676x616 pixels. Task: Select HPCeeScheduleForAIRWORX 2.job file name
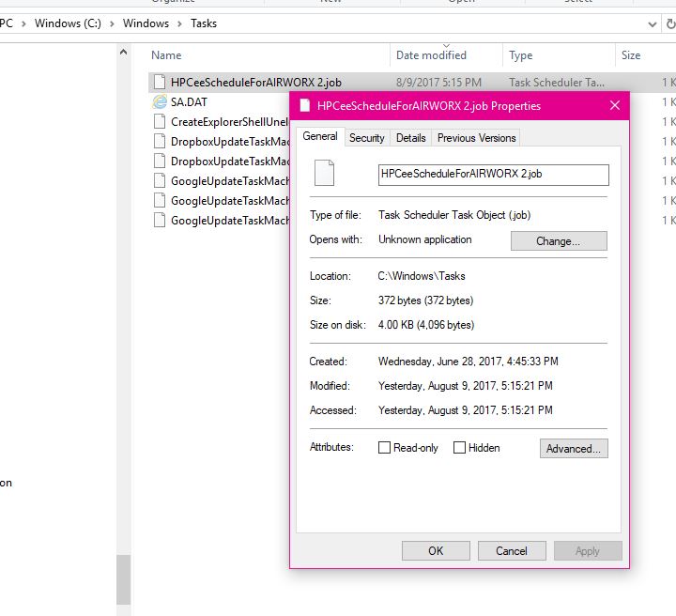pyautogui.click(x=256, y=83)
